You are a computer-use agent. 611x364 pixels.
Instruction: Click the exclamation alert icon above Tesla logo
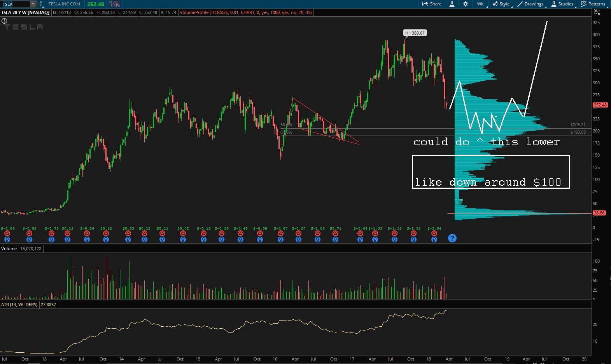tap(4, 21)
